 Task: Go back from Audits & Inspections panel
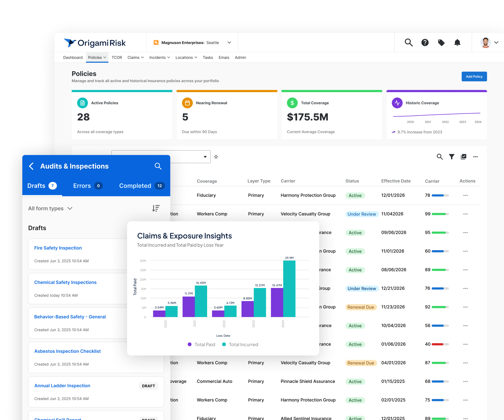coord(31,166)
